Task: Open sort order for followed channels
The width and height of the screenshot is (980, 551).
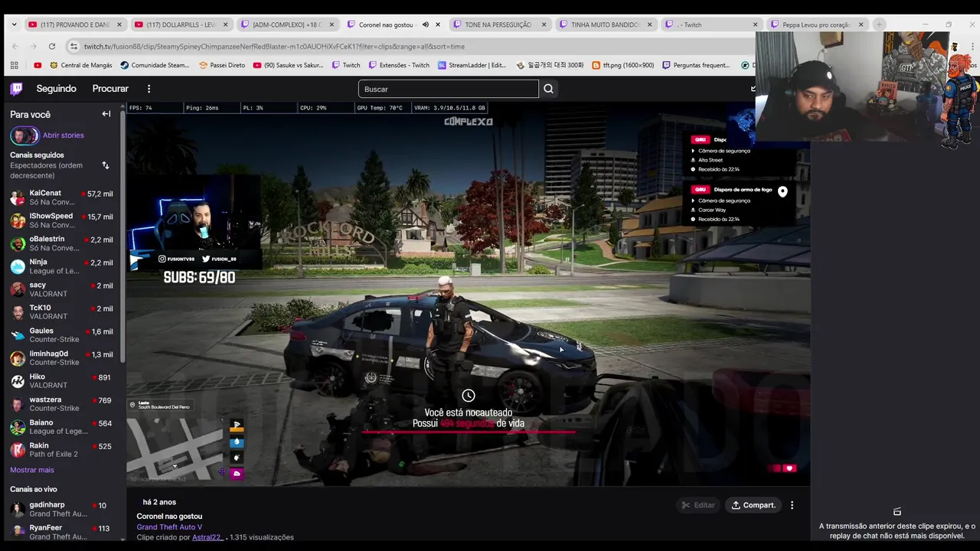Action: [x=106, y=165]
